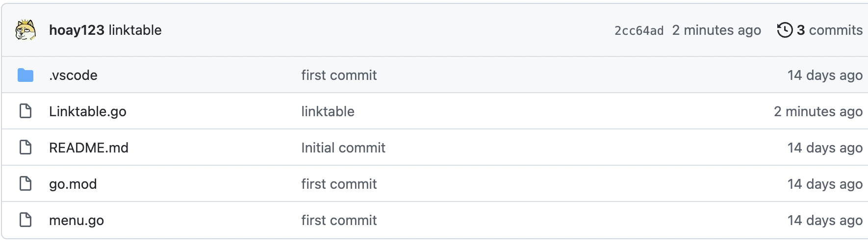Image resolution: width=868 pixels, height=252 pixels.
Task: Open the latest commit message linktable
Action: (135, 30)
